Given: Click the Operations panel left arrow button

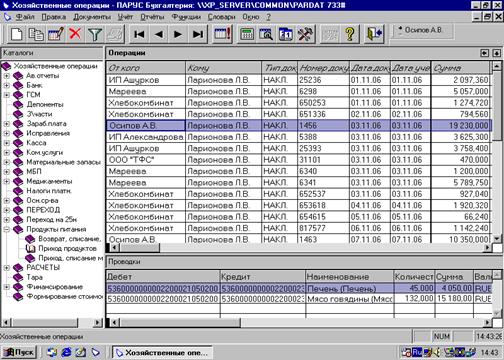Looking at the screenshot, I should (484, 53).
